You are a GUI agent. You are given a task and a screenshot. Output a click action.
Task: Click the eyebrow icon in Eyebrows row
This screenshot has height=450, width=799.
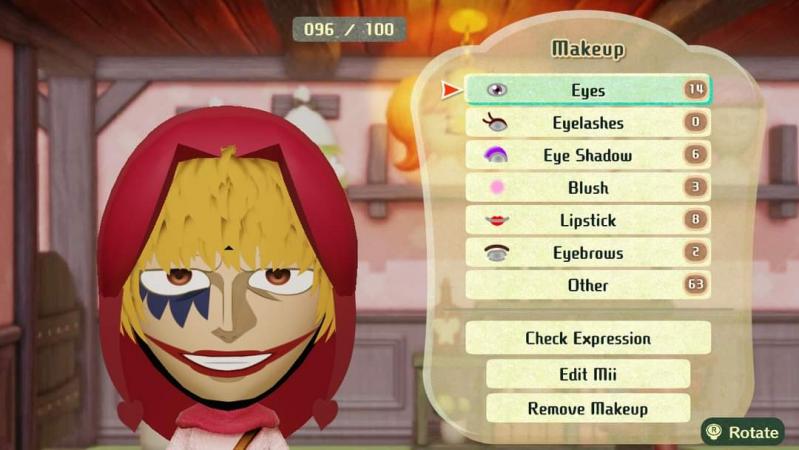pos(496,253)
